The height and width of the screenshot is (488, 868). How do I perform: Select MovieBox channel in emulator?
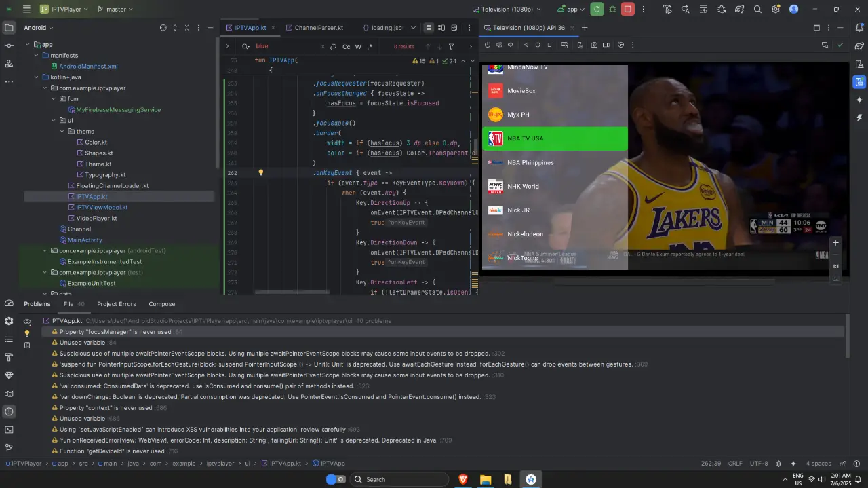click(x=555, y=91)
